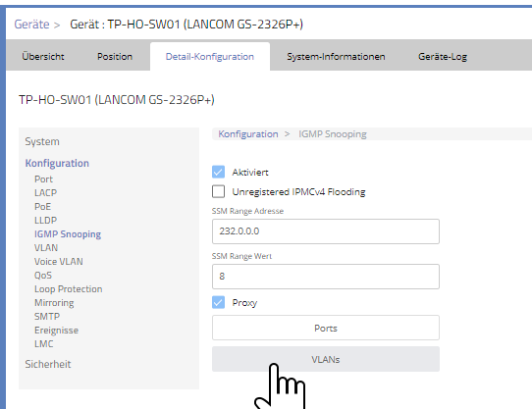Switch to the Geräte-Log tab
This screenshot has height=409, width=532.
tap(443, 56)
